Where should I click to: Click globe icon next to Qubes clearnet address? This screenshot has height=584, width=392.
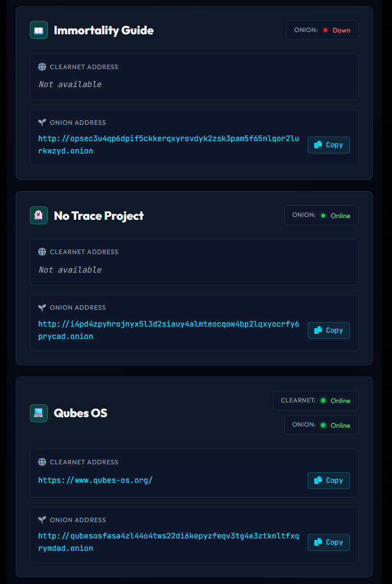click(42, 462)
